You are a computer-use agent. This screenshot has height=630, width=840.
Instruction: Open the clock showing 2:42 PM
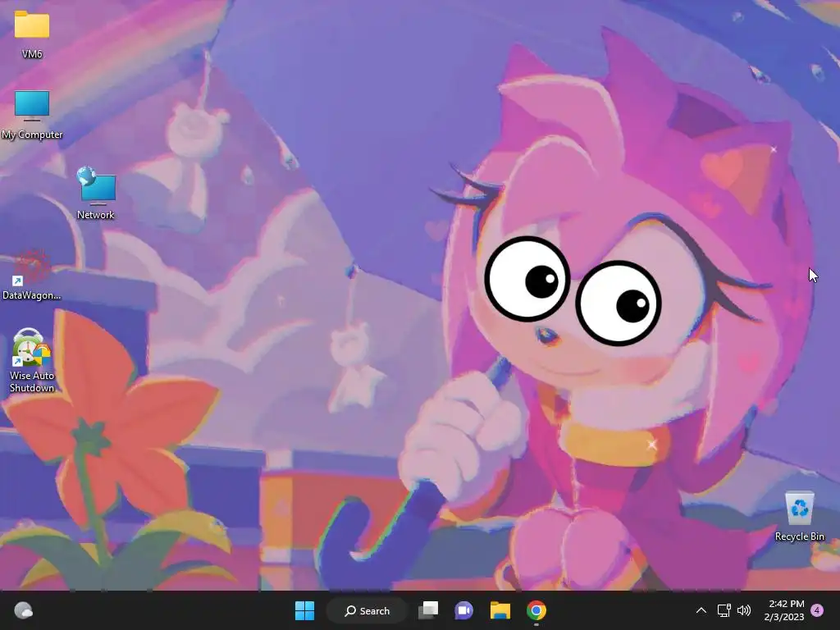(x=787, y=604)
